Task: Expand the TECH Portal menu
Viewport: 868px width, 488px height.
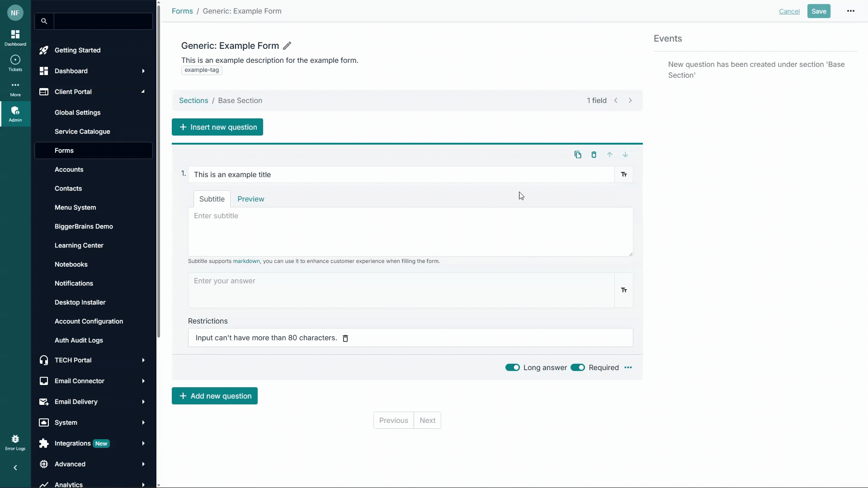Action: [143, 360]
